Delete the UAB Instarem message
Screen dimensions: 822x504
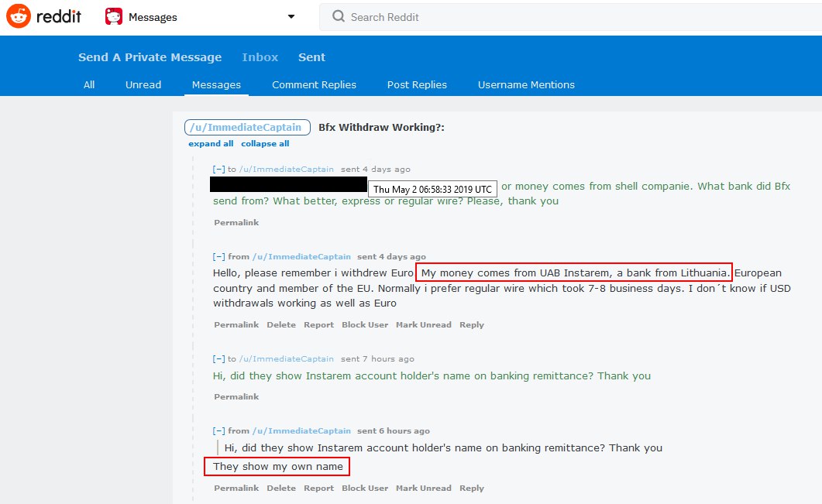coord(281,325)
